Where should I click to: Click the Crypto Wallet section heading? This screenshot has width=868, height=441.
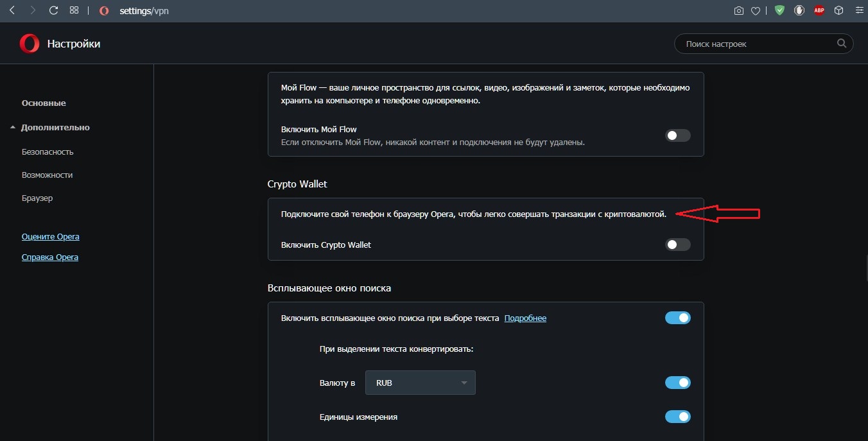pos(297,184)
